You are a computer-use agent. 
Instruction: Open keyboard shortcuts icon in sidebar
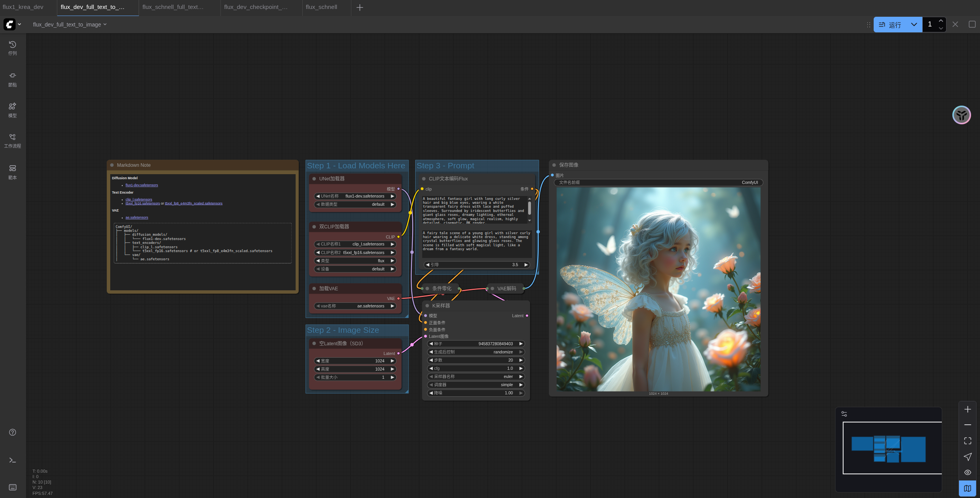pos(12,487)
